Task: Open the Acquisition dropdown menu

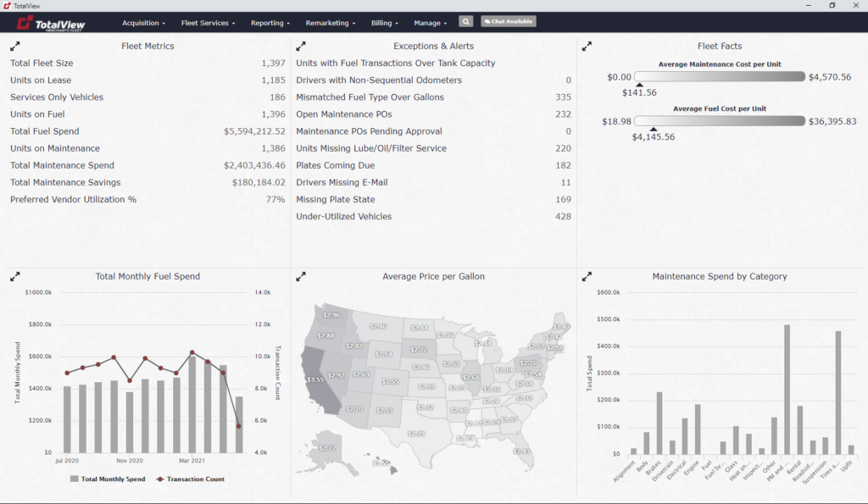Action: (x=143, y=23)
